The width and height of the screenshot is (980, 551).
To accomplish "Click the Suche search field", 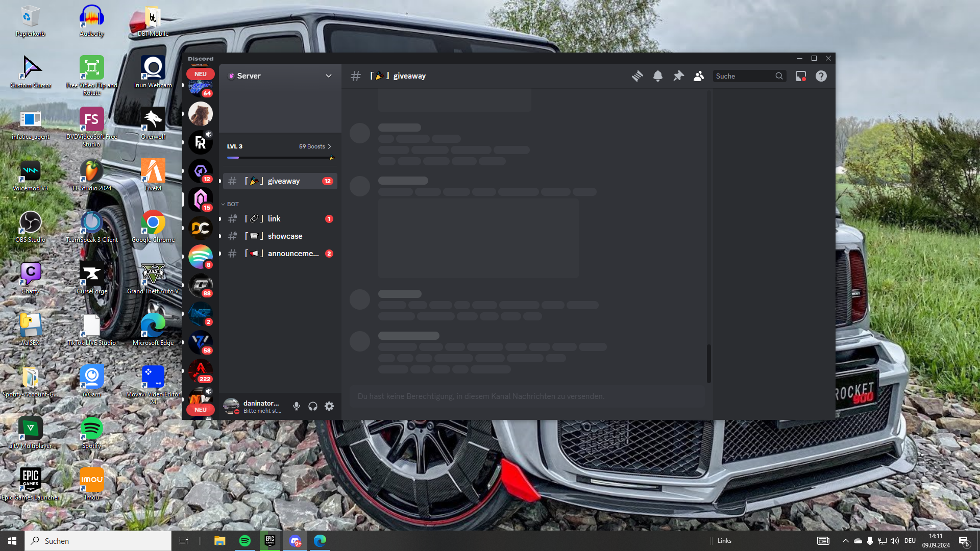I will tap(743, 76).
